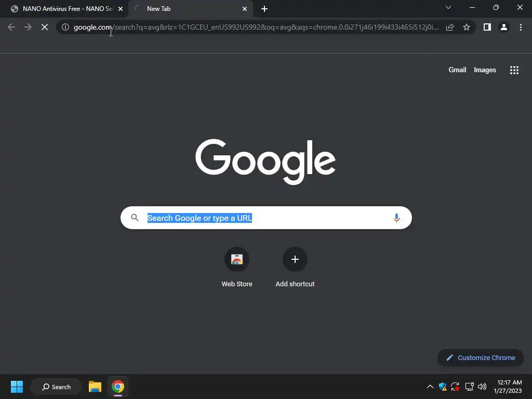This screenshot has height=399, width=532.
Task: Open Windows Security tray icon
Action: click(443, 387)
